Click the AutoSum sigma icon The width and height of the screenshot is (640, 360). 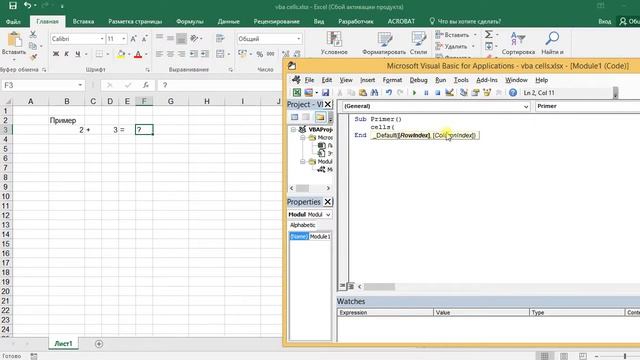click(489, 35)
